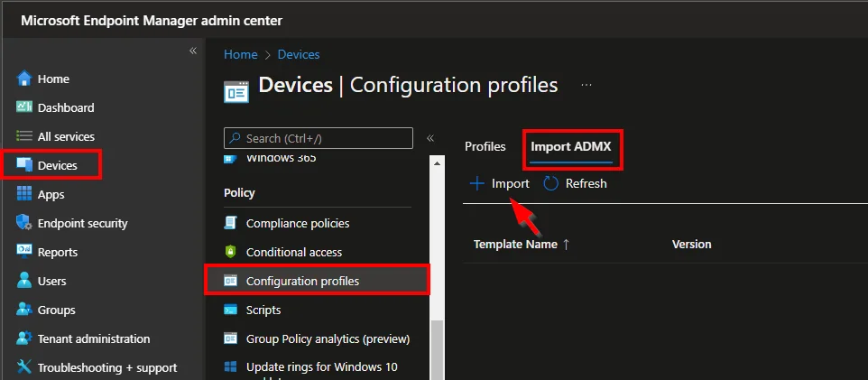This screenshot has height=380, width=868.
Task: Click the Refresh button label
Action: tap(586, 183)
